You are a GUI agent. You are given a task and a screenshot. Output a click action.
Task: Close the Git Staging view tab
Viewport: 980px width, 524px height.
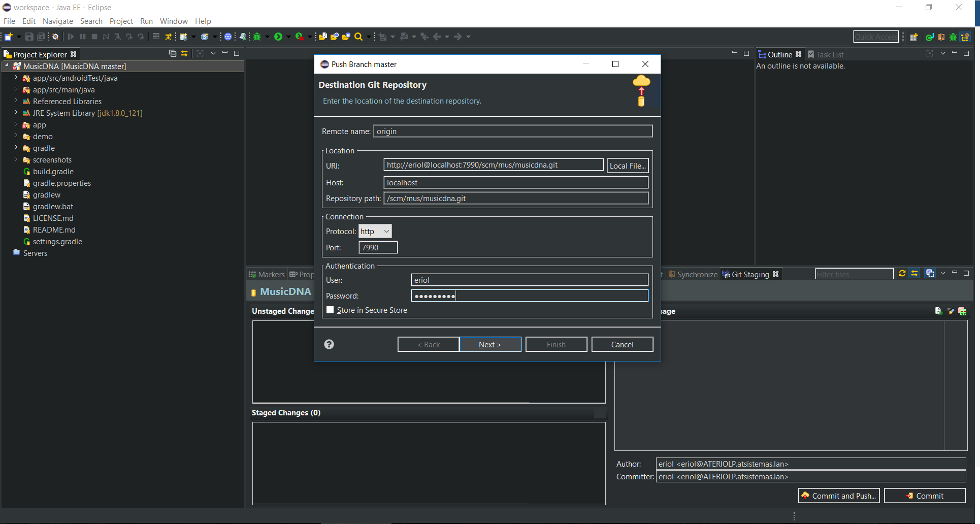[x=775, y=274]
